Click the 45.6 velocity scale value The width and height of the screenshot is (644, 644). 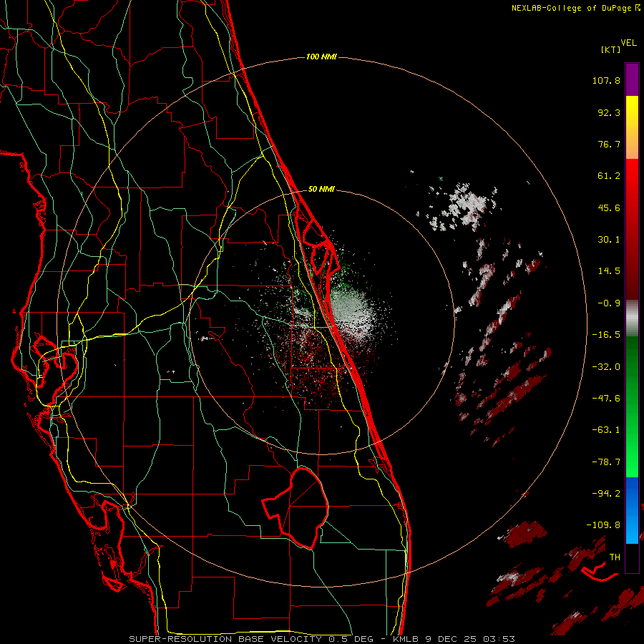pos(609,208)
